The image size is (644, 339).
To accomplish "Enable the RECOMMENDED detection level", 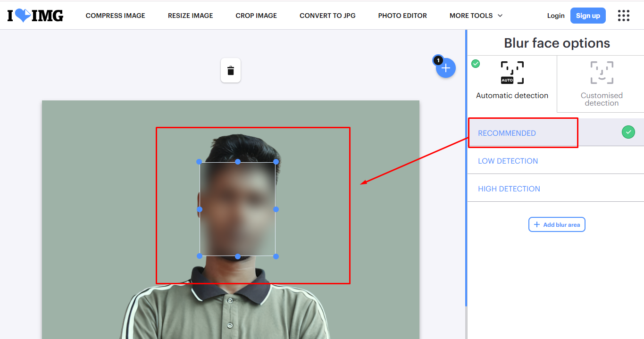I will [x=507, y=133].
